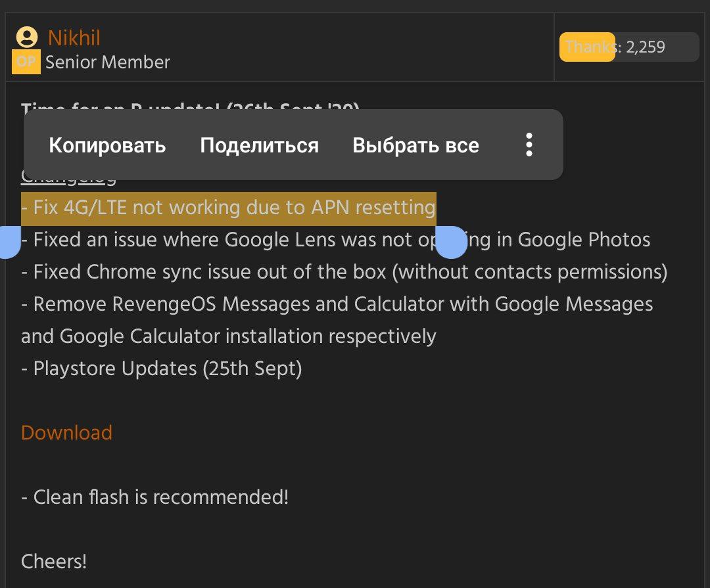Click the highlighted 4G/LTE fix line
Screen dimensions: 710x588
229,208
